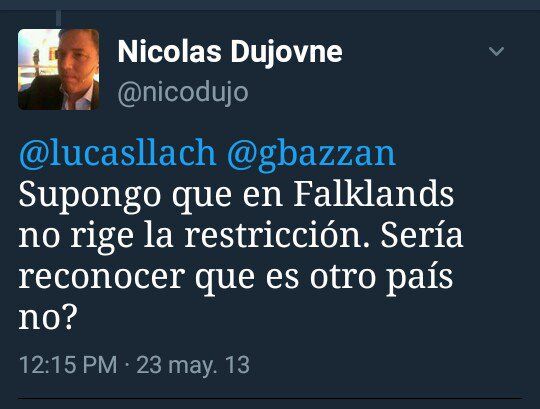Click the word Sería in the tweet
540x409 pixels.
click(422, 234)
